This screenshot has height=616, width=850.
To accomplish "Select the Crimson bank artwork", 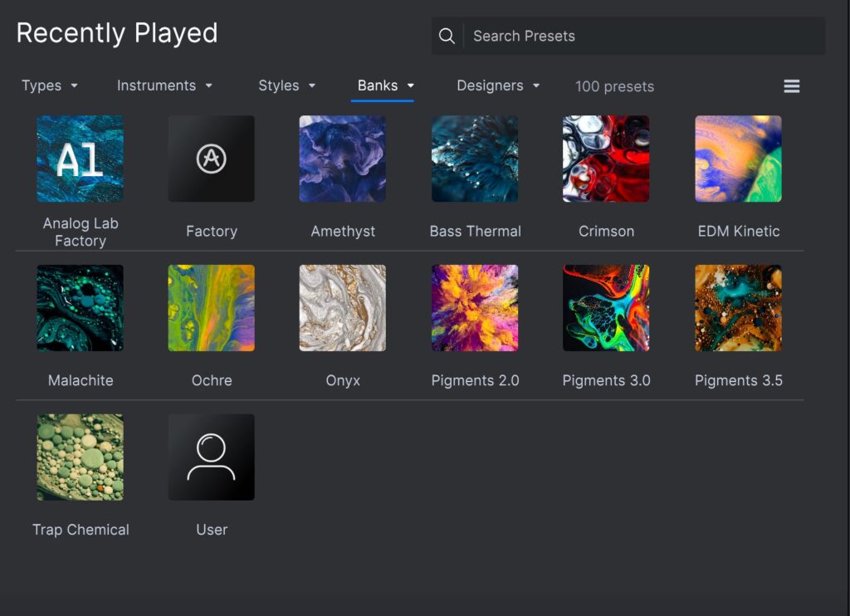I will (606, 159).
